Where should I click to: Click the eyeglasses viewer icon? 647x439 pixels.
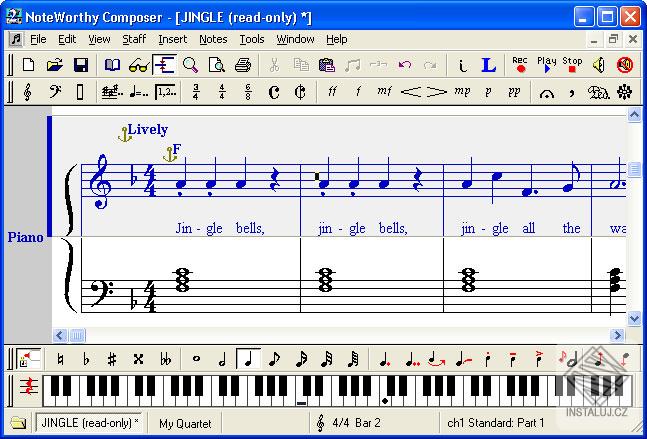point(138,65)
